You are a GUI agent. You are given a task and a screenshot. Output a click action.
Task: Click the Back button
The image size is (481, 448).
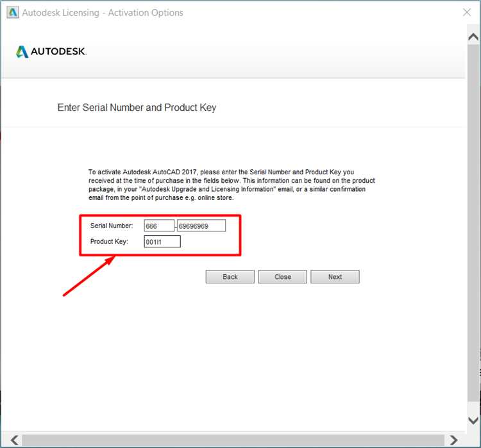[x=230, y=277]
